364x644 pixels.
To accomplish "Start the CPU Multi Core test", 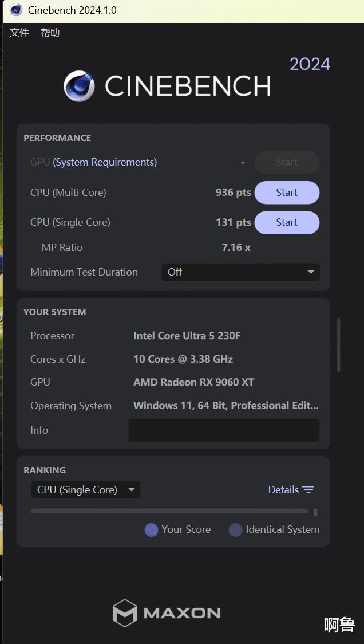I will [x=287, y=193].
